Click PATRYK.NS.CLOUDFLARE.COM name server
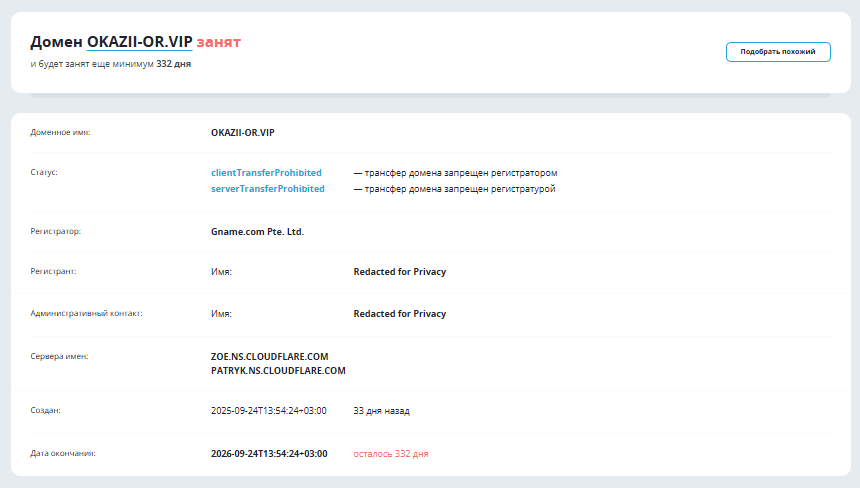This screenshot has height=488, width=860. (278, 370)
